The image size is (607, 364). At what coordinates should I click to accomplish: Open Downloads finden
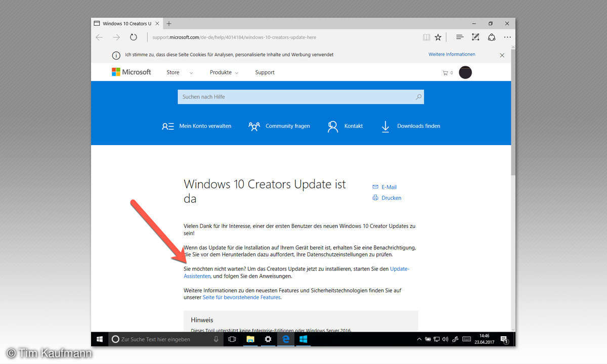[x=410, y=126]
